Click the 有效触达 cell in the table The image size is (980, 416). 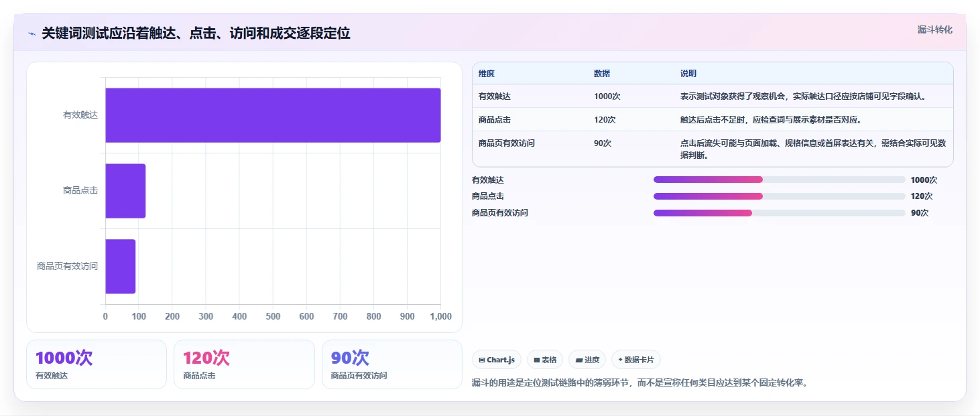(x=495, y=96)
